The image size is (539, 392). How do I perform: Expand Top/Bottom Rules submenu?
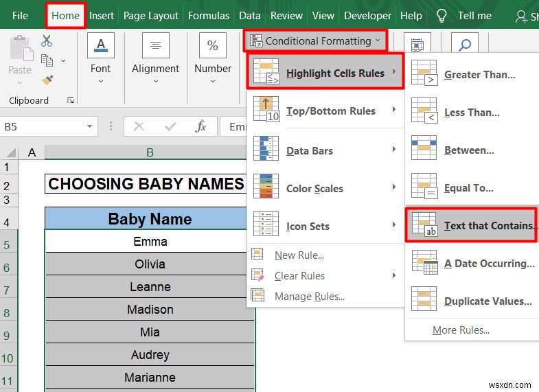[325, 111]
